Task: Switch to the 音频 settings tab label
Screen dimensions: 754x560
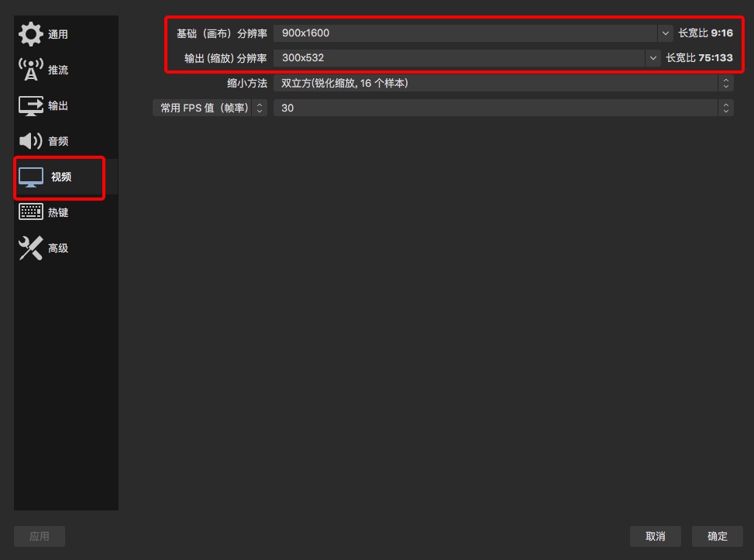Action: click(58, 141)
